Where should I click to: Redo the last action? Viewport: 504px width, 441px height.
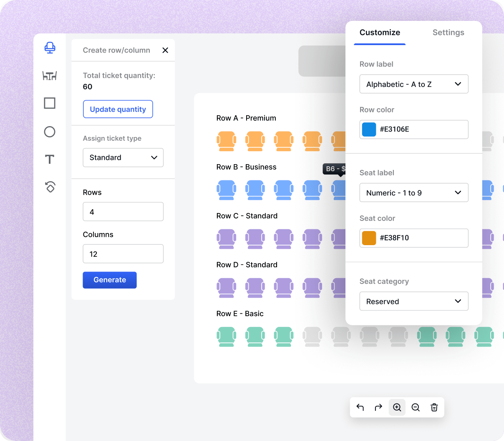tap(378, 407)
